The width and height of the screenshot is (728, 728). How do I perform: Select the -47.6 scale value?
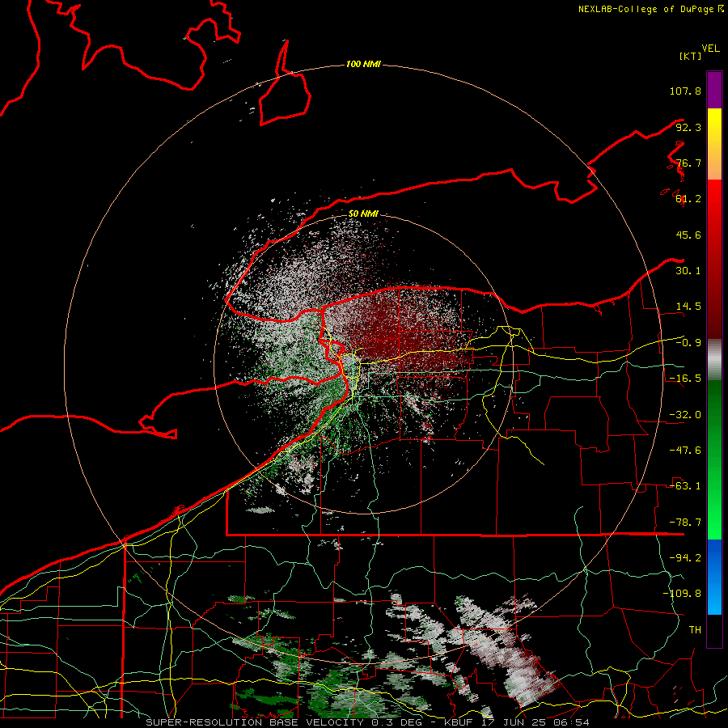pyautogui.click(x=685, y=451)
